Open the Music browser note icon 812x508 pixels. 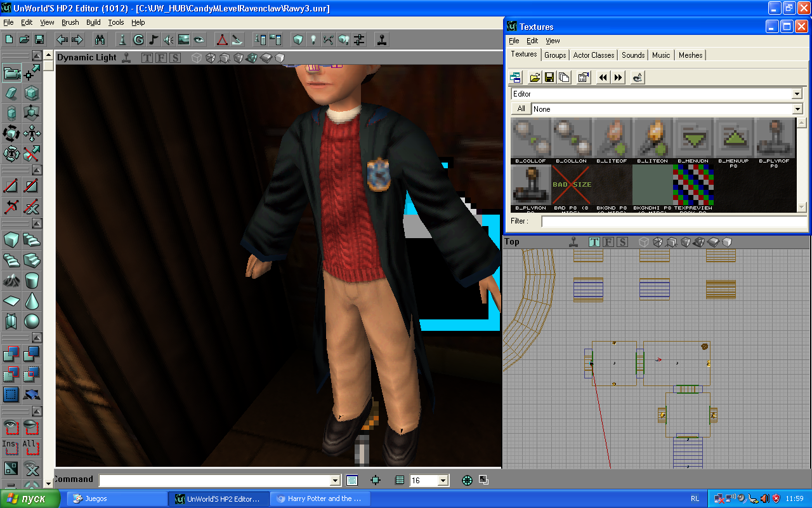coord(154,39)
